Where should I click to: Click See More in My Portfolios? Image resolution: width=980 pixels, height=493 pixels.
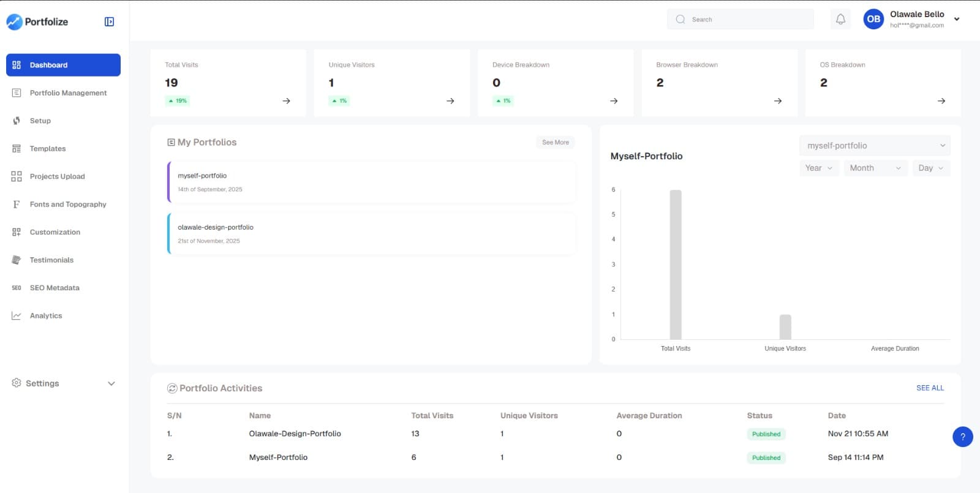pos(555,143)
